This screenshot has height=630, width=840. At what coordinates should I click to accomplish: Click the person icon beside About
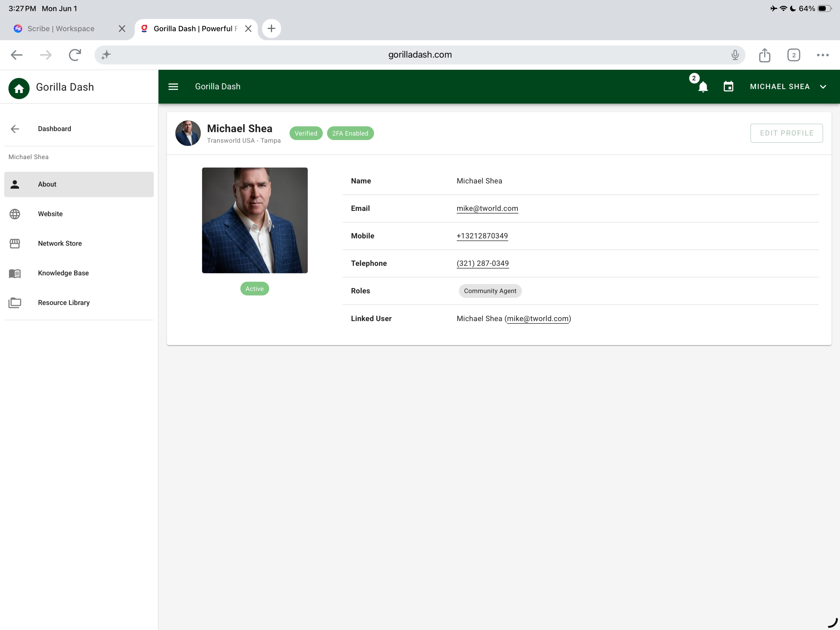[15, 184]
